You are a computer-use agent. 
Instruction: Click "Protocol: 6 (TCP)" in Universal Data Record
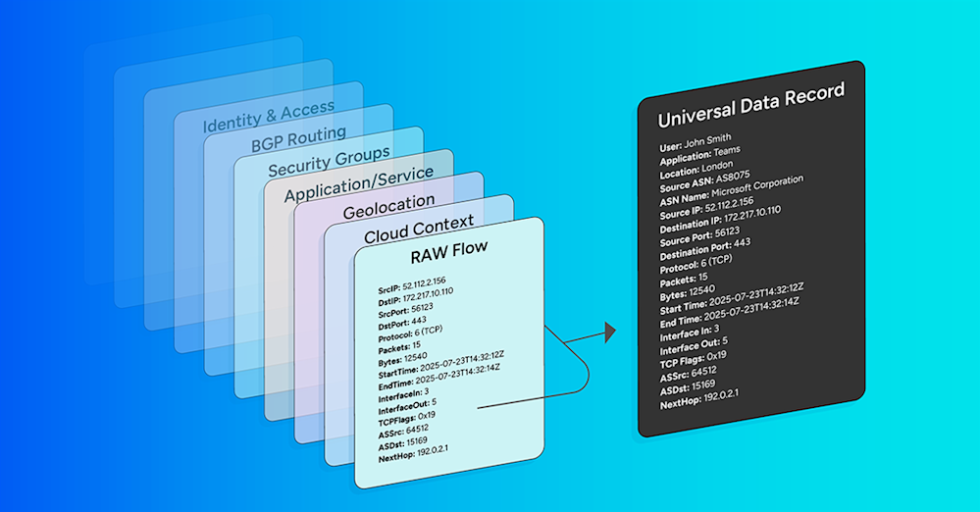point(696,265)
